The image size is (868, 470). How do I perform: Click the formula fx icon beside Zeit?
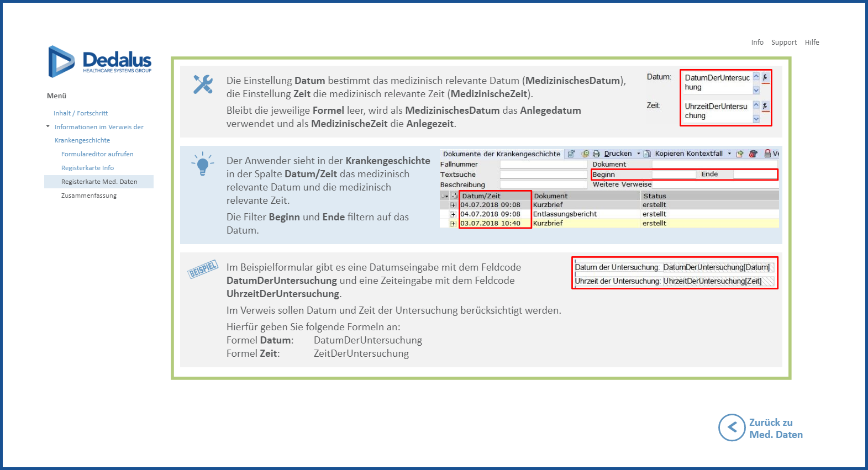765,105
